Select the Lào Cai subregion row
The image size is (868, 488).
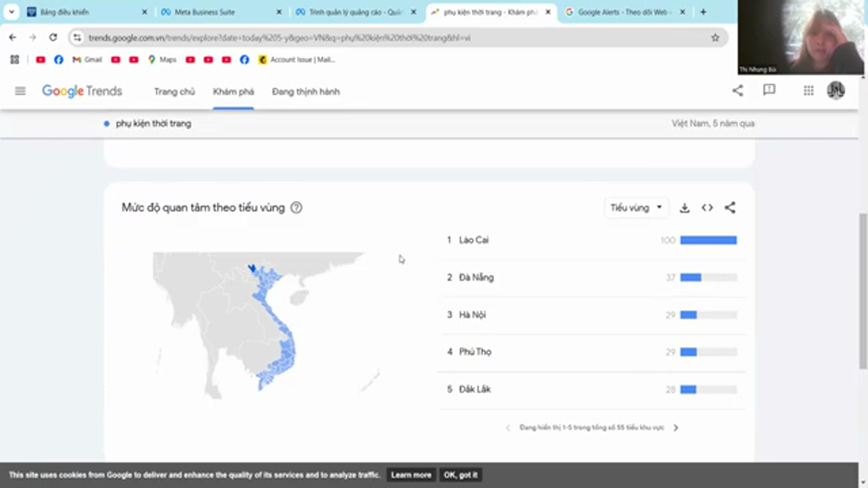coord(591,240)
